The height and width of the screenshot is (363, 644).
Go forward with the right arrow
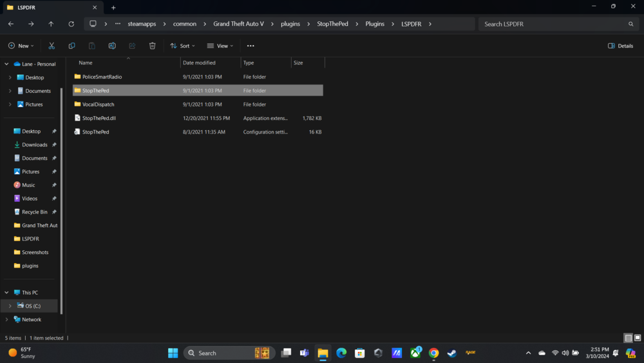pyautogui.click(x=31, y=24)
